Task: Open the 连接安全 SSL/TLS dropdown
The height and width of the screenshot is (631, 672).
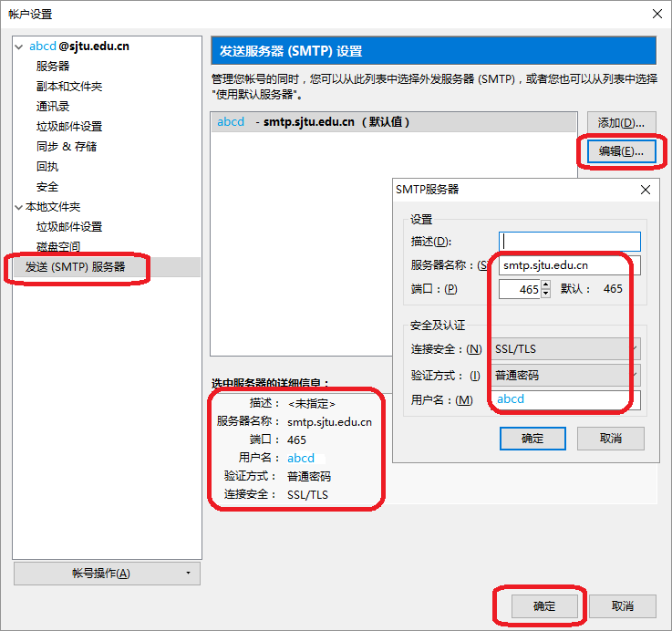Action: pyautogui.click(x=565, y=349)
